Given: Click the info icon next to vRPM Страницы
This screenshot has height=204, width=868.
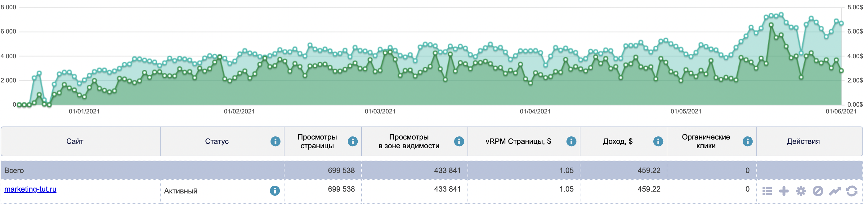Looking at the screenshot, I should pos(571,141).
